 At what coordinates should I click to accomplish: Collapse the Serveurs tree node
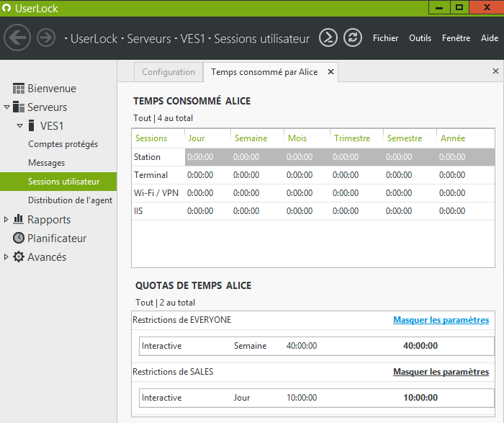click(x=6, y=107)
